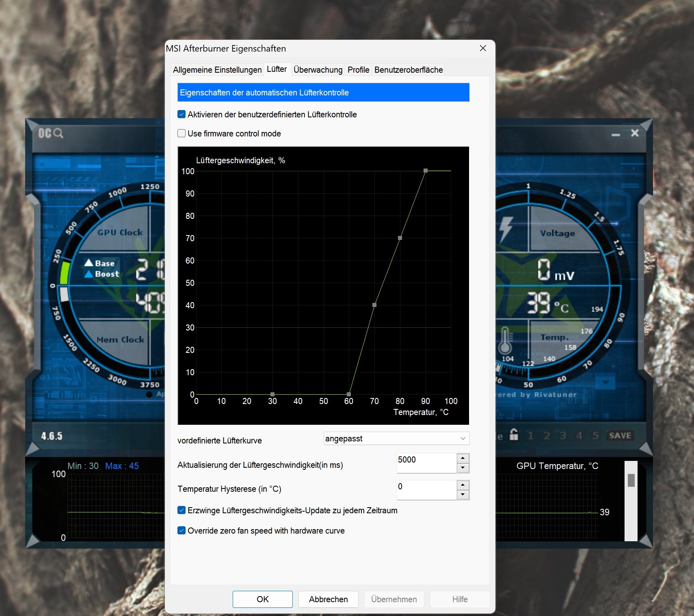Select the fan curve point at 60°C
Viewport: 694px width, 616px height.
point(349,394)
